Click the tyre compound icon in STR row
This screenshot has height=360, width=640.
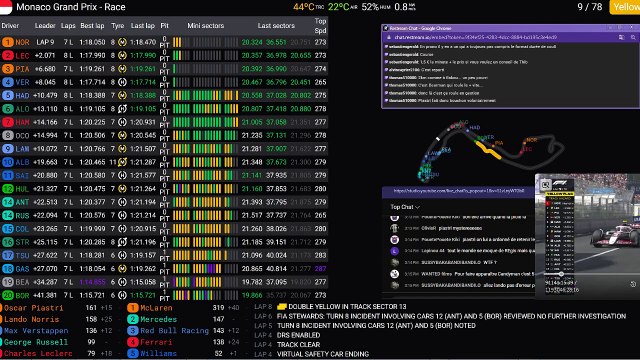click(x=122, y=242)
